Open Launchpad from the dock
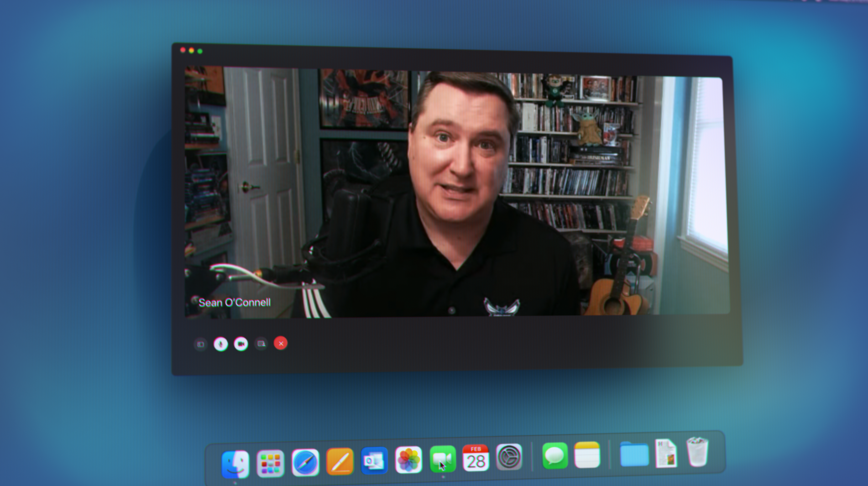Image resolution: width=868 pixels, height=486 pixels. point(270,464)
